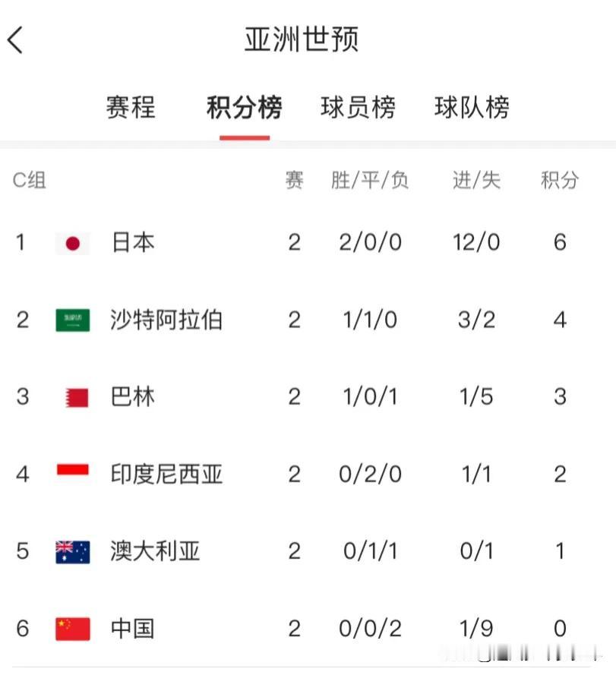
Task: Tap the Indonesia flag icon
Action: (72, 469)
